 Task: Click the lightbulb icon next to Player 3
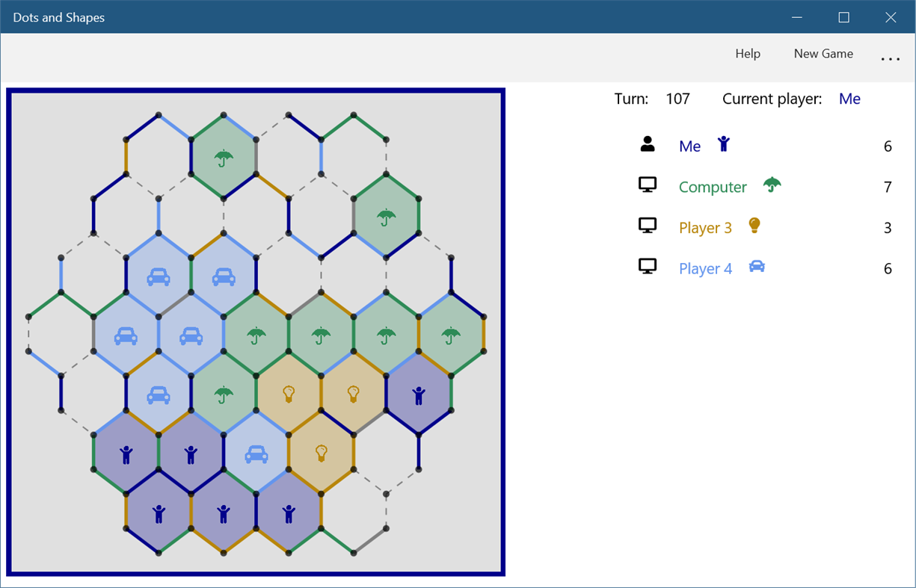point(754,225)
